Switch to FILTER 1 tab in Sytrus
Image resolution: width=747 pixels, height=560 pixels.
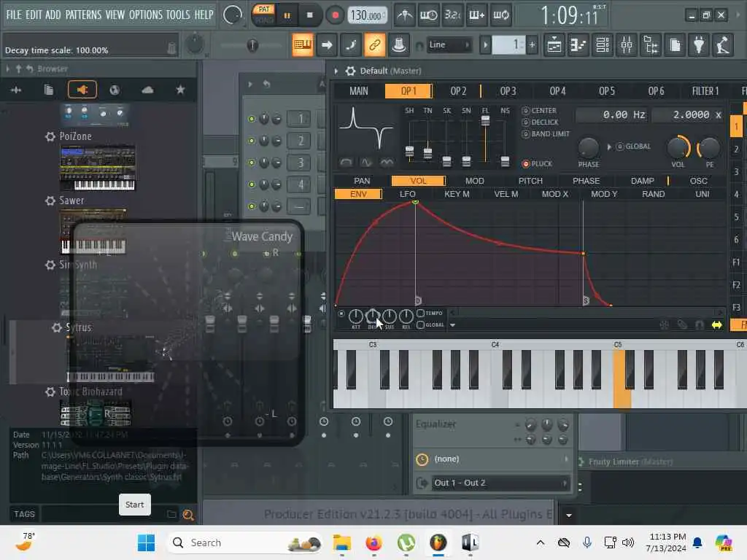[x=705, y=91]
